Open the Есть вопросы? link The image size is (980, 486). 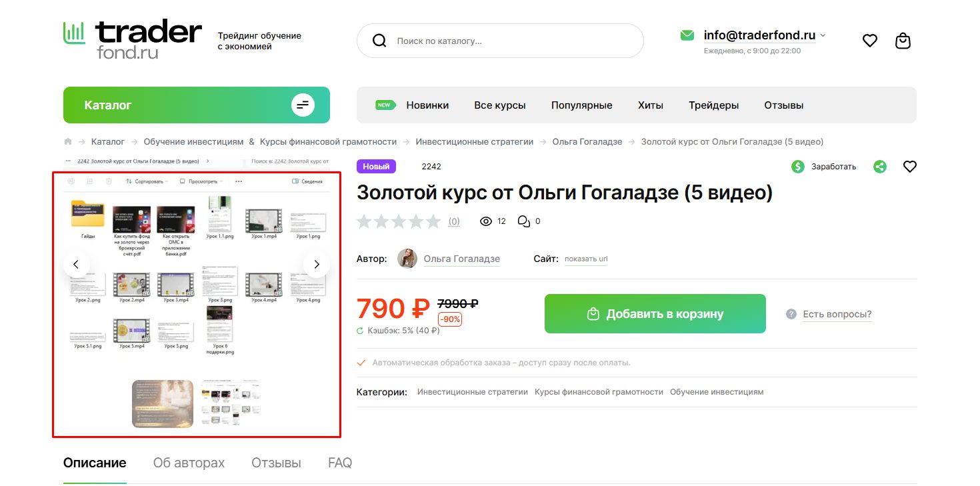[x=837, y=314]
